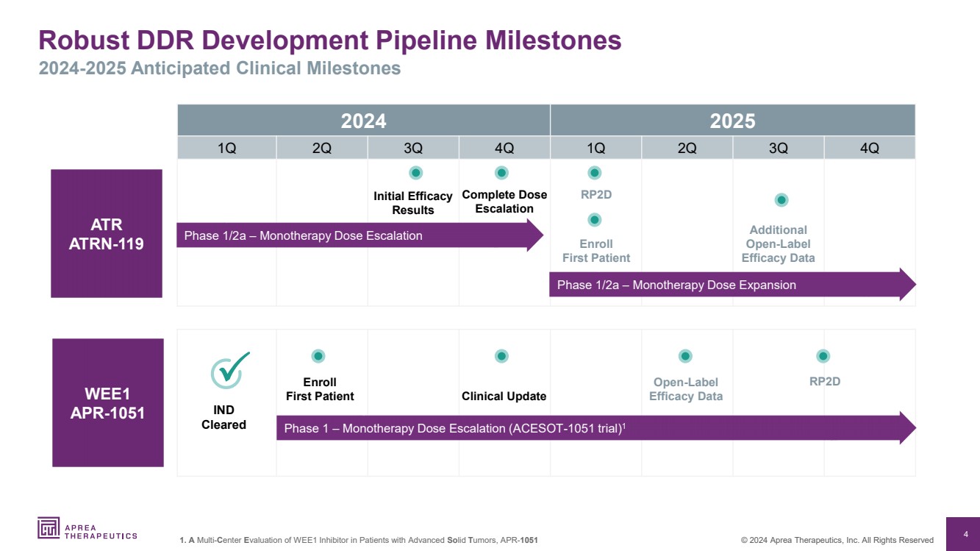Click the ATR ATRN-119 program box
Image resolution: width=980 pixels, height=551 pixels.
coord(106,233)
